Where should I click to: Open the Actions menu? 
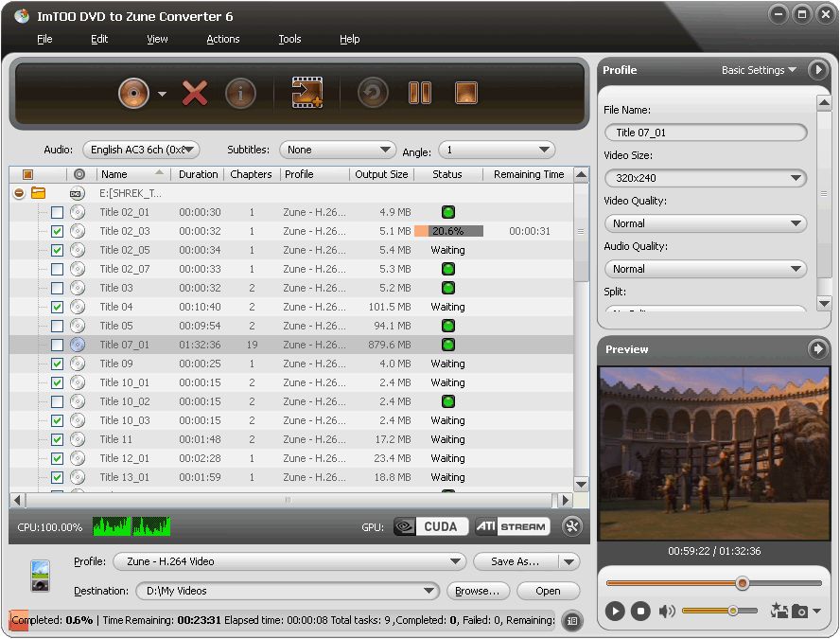pyautogui.click(x=223, y=39)
